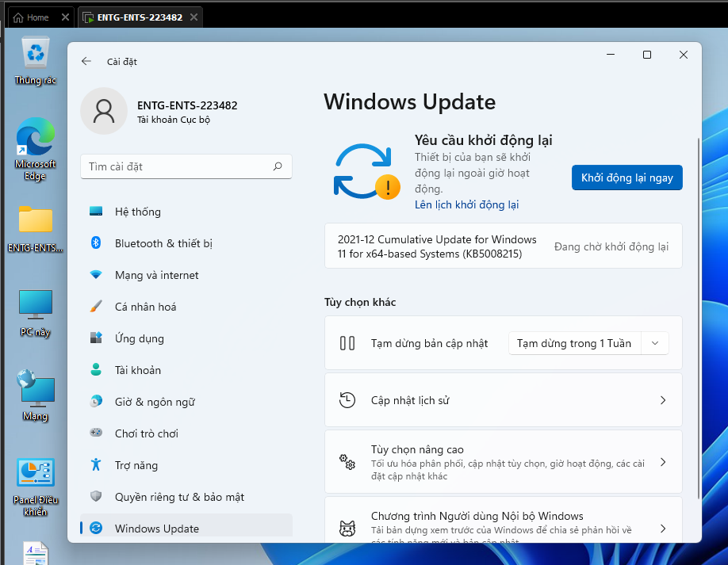Click the Tìm cài đặt search field
Screen dimensions: 728x565
tap(186, 166)
